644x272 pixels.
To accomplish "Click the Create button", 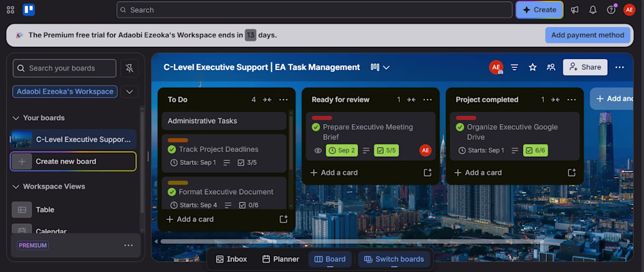I will click(540, 10).
